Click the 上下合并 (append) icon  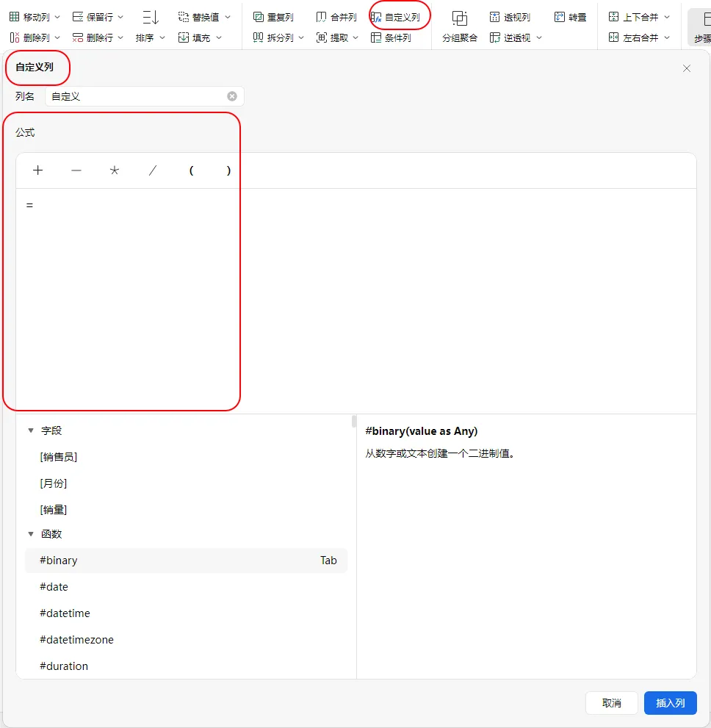(613, 17)
